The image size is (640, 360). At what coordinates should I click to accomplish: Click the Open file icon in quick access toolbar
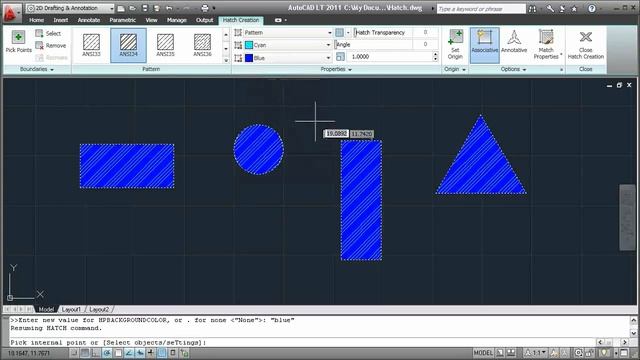(133, 8)
